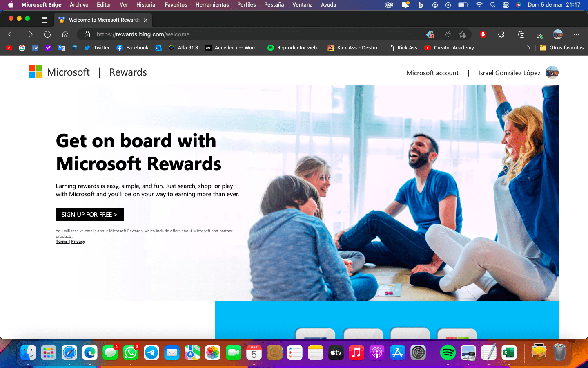Open the Perfiles menu
Image resolution: width=588 pixels, height=368 pixels.
(246, 4)
